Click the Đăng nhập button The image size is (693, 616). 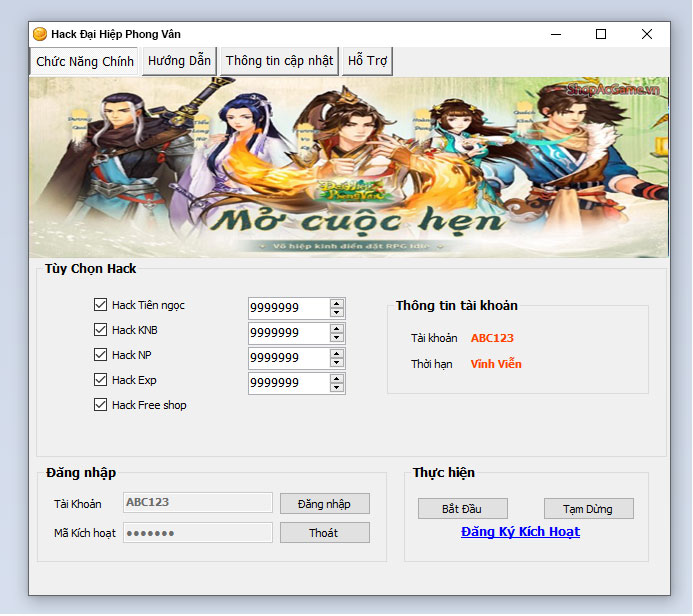click(x=325, y=504)
